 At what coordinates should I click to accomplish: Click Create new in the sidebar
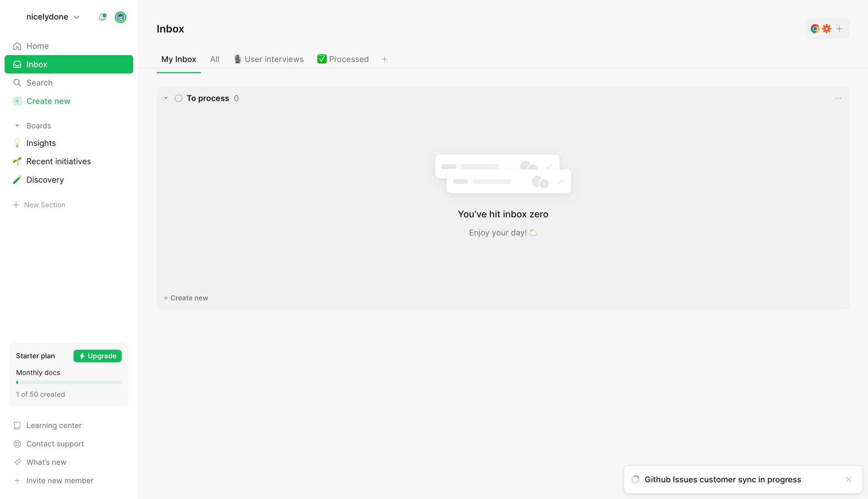48,101
